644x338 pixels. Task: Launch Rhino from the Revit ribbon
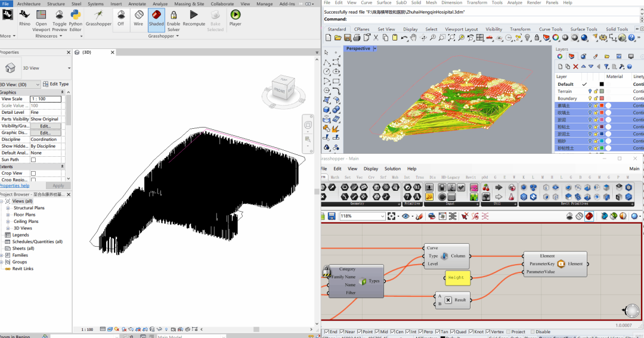coord(24,18)
